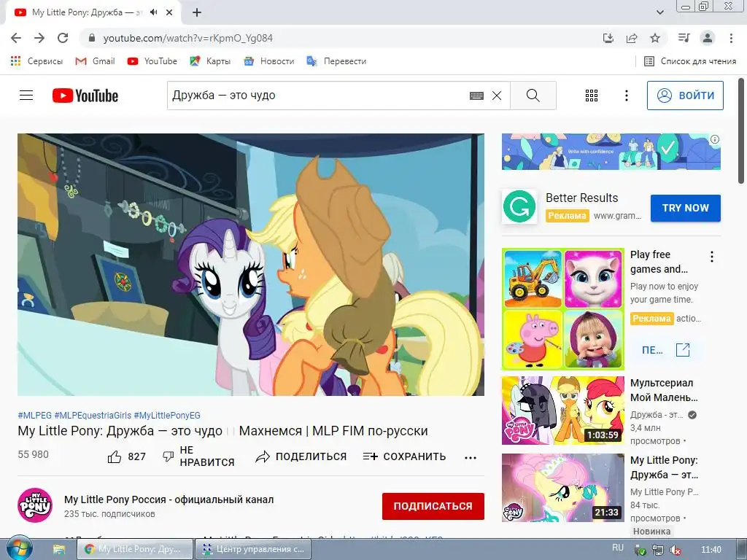Click the 11:40 taskbar clock

(711, 550)
